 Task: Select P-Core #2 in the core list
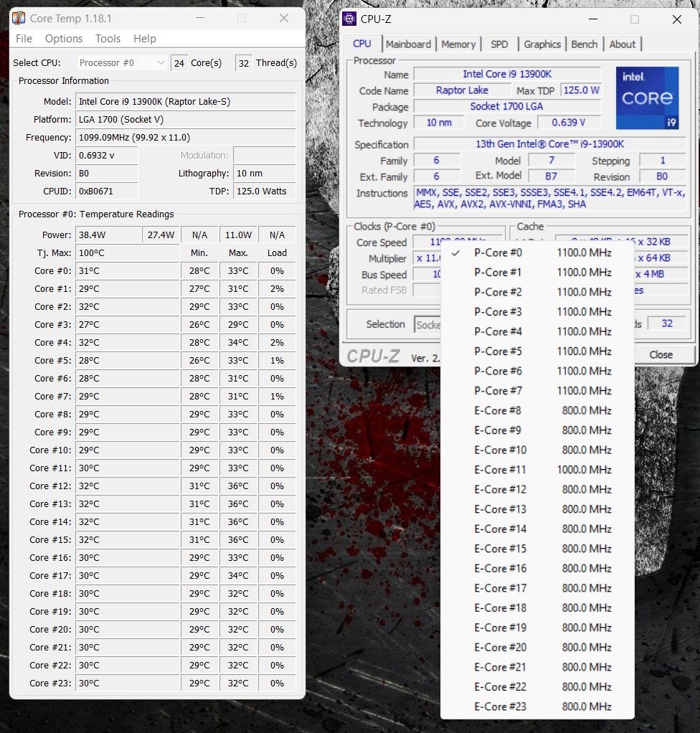pyautogui.click(x=537, y=292)
